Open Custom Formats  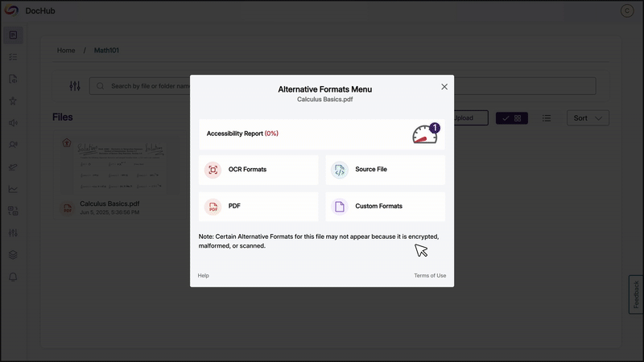coord(385,207)
